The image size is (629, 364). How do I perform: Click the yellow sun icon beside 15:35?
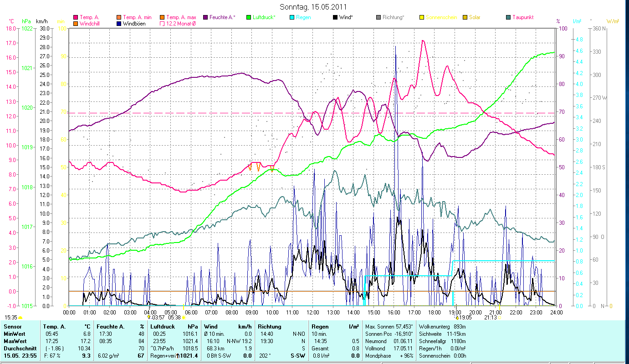click(20, 318)
